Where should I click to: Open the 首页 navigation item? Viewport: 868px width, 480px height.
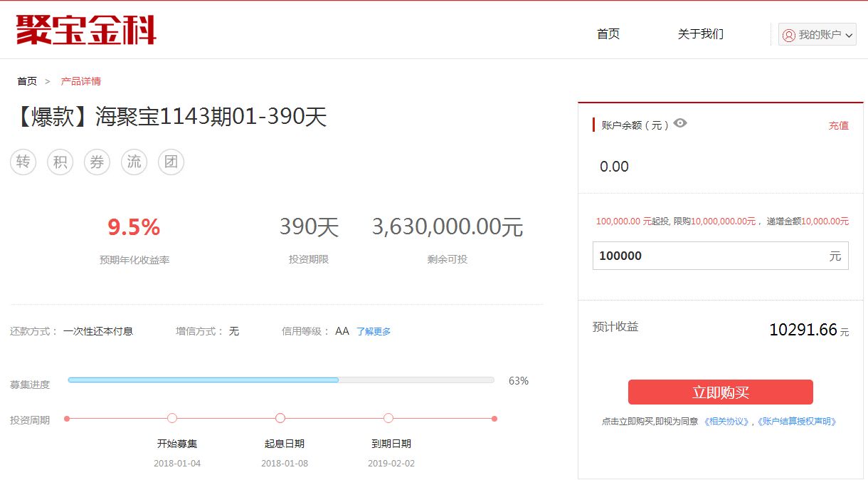click(x=608, y=33)
